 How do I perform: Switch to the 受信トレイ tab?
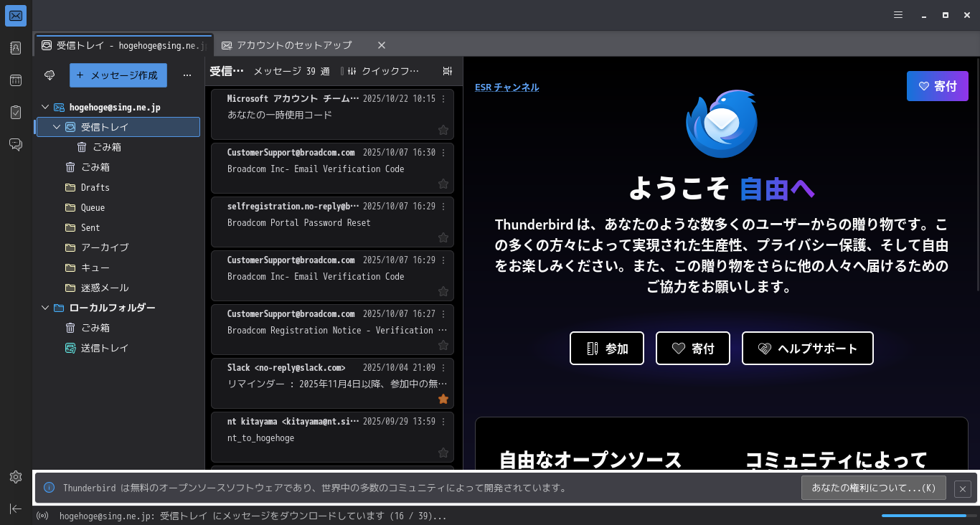123,45
